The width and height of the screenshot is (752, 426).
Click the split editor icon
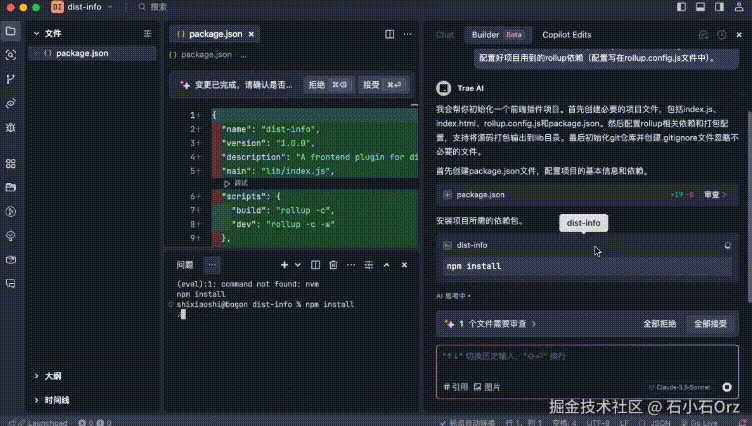[x=389, y=34]
